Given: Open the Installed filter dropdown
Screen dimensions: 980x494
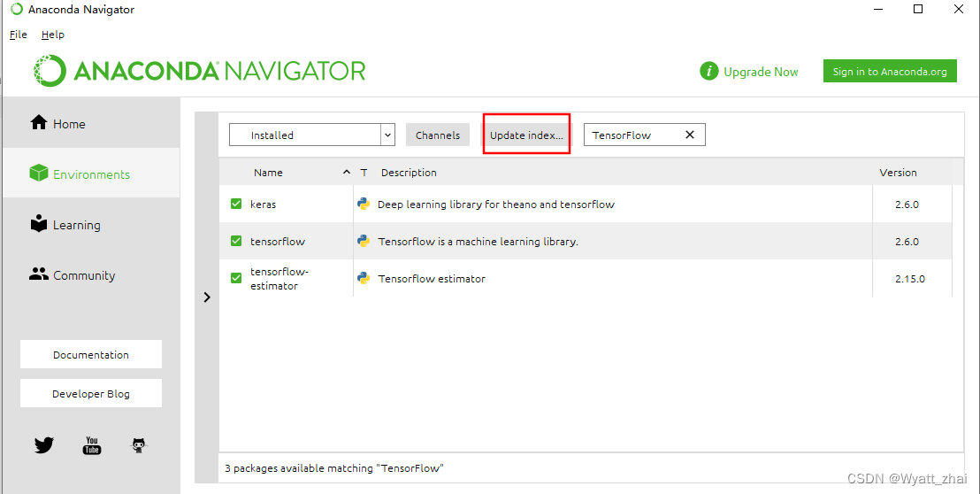Looking at the screenshot, I should click(x=312, y=135).
